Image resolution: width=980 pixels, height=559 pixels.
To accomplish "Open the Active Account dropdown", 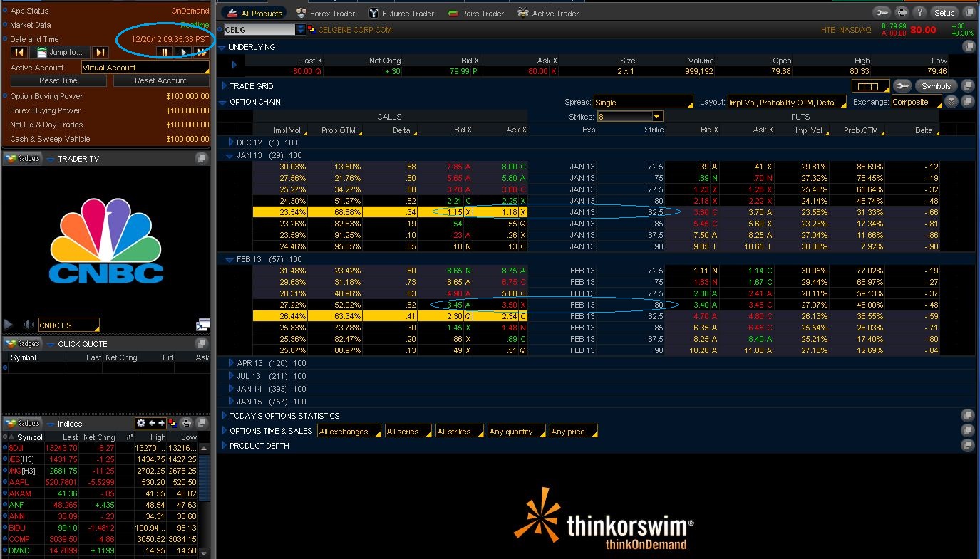I will coord(145,68).
